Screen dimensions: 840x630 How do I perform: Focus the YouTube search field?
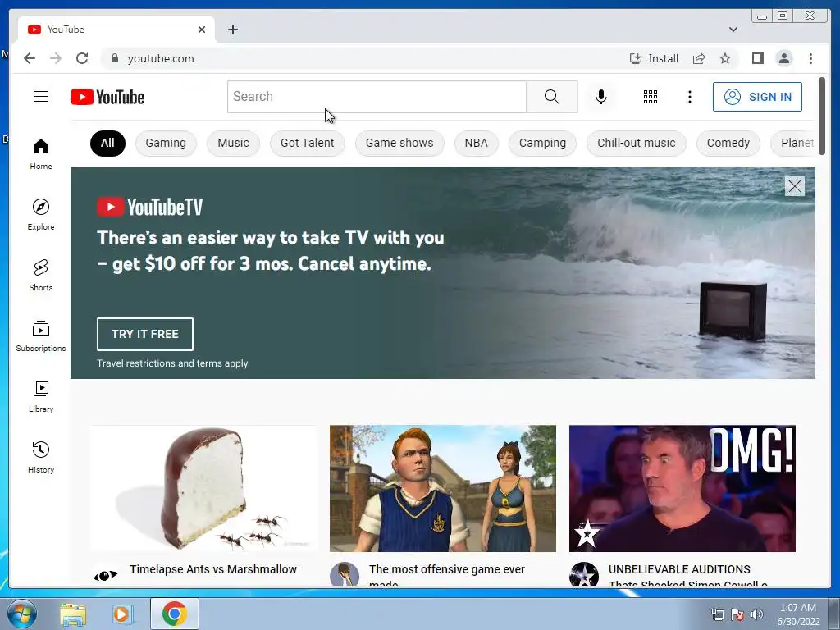(x=377, y=97)
